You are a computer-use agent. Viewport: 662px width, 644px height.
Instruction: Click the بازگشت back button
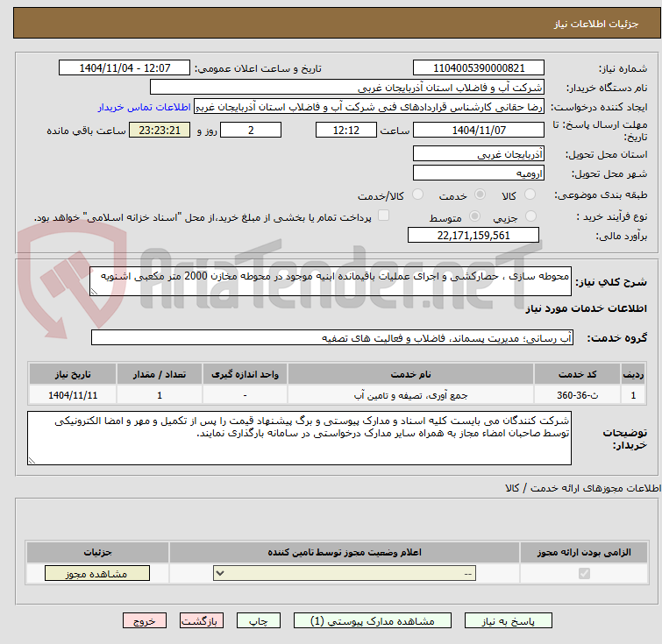coord(201,621)
